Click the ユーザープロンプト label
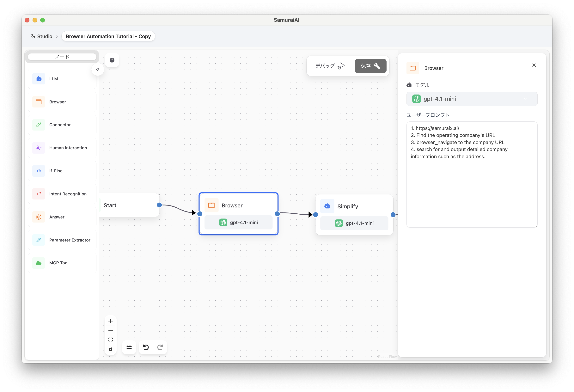 pos(428,115)
